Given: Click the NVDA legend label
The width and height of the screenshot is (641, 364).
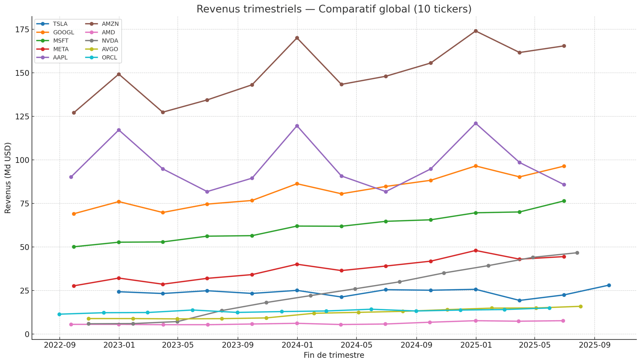Looking at the screenshot, I should (110, 41).
